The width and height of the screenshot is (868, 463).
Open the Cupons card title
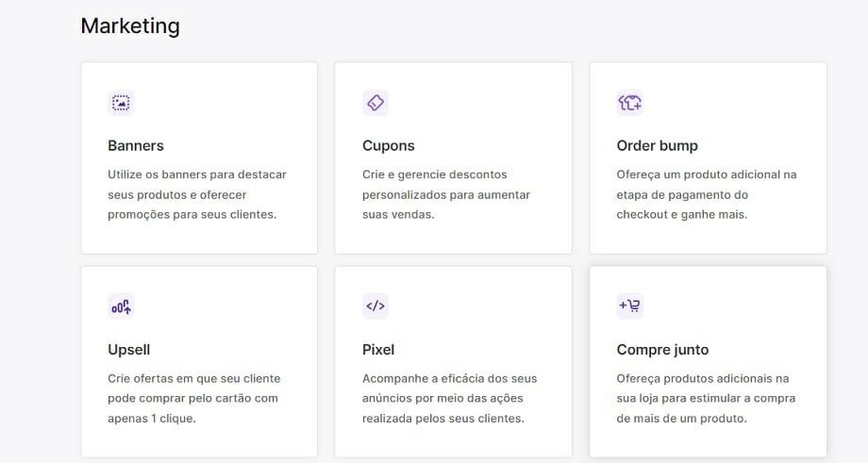pyautogui.click(x=389, y=146)
